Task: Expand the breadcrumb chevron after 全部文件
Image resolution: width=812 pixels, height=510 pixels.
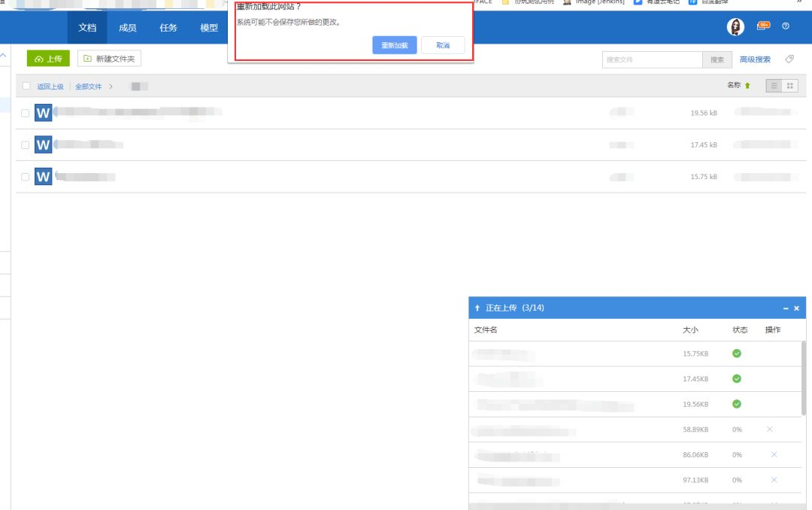Action: pyautogui.click(x=111, y=87)
